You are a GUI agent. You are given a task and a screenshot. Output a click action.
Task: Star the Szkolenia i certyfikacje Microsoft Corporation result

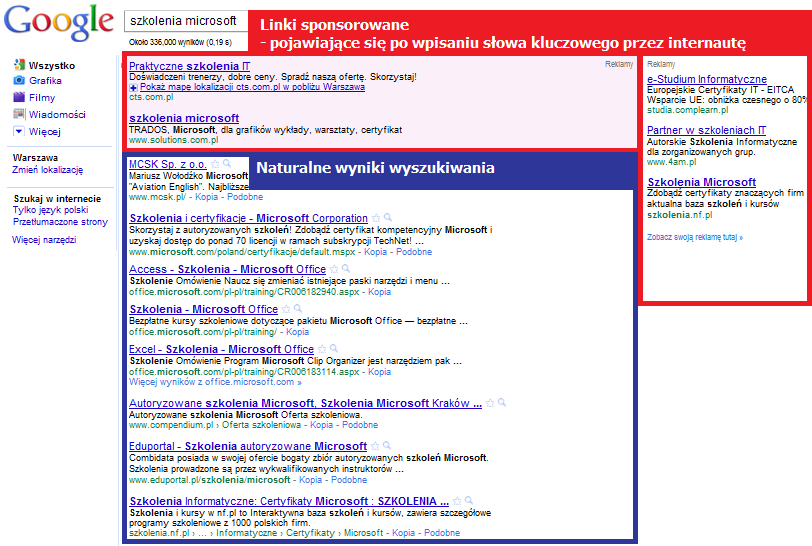[376, 218]
